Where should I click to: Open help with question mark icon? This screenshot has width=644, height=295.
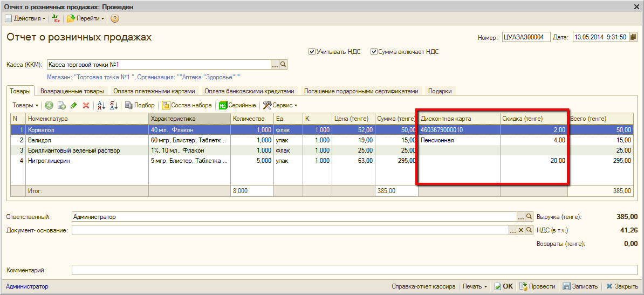(x=114, y=18)
